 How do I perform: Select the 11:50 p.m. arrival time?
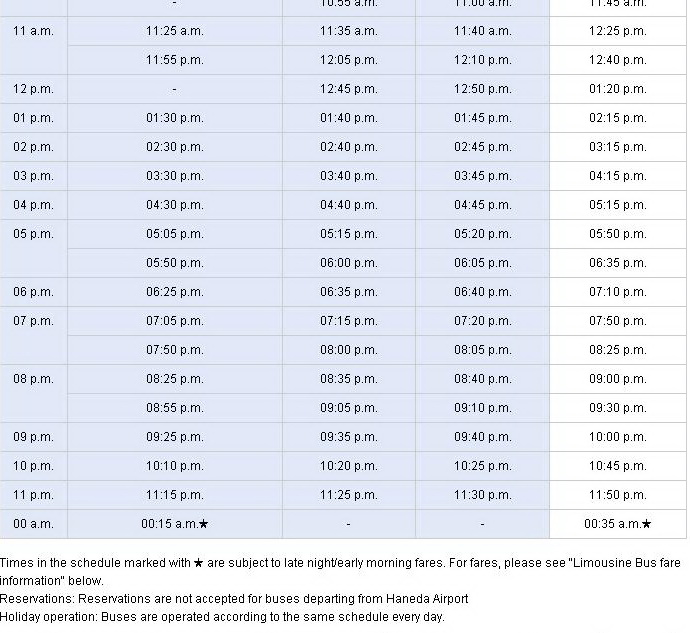pyautogui.click(x=617, y=495)
